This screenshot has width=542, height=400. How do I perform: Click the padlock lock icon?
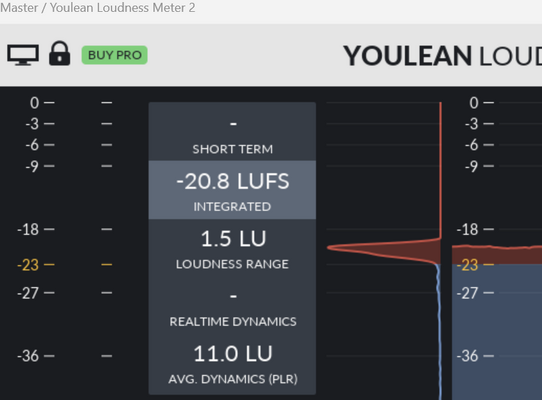tap(59, 53)
